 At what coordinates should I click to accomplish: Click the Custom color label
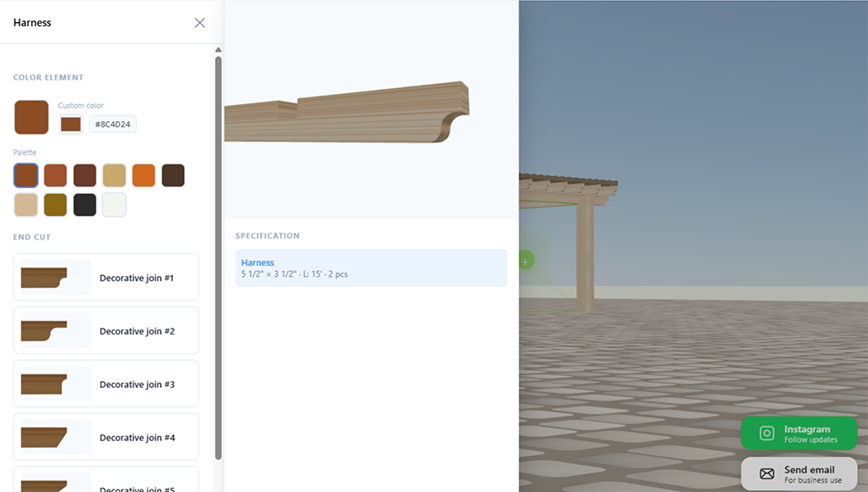click(81, 106)
